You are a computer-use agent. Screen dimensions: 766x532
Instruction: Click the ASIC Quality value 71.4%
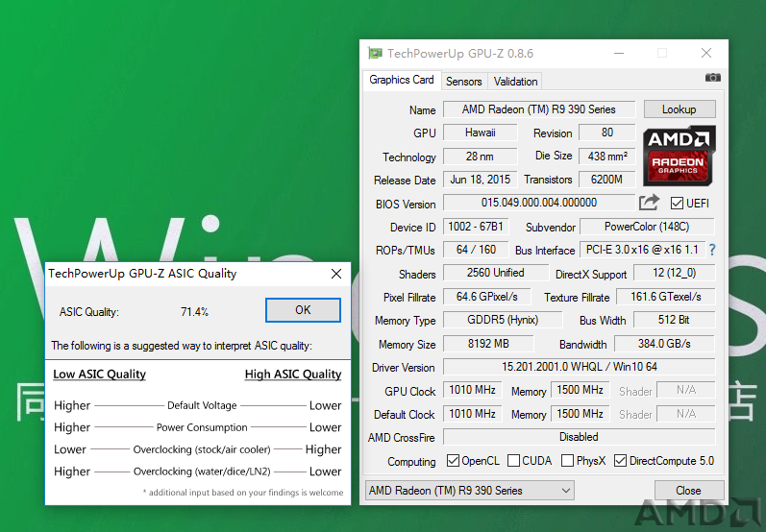click(194, 312)
